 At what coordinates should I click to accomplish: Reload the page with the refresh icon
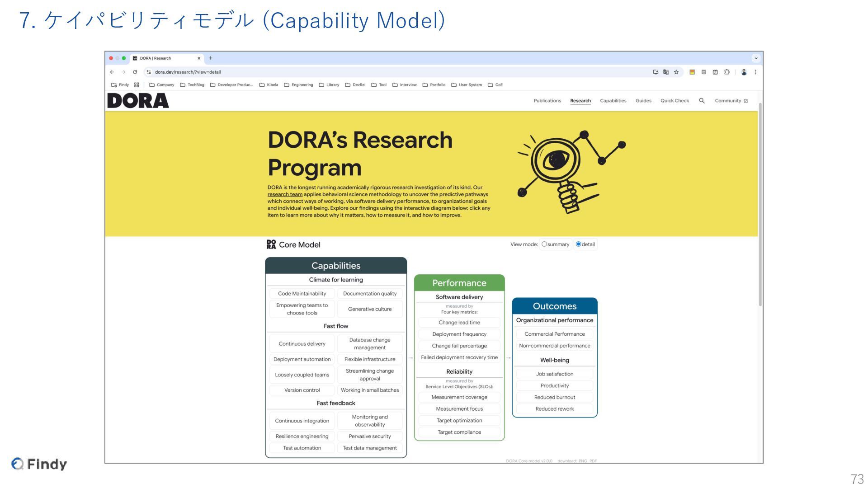pos(135,72)
